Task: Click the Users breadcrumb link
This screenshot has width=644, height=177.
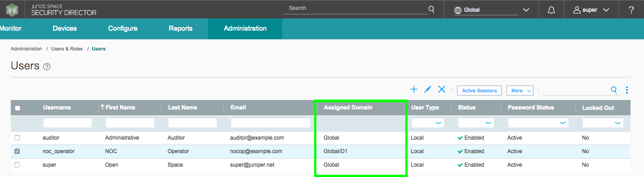Action: coord(98,49)
